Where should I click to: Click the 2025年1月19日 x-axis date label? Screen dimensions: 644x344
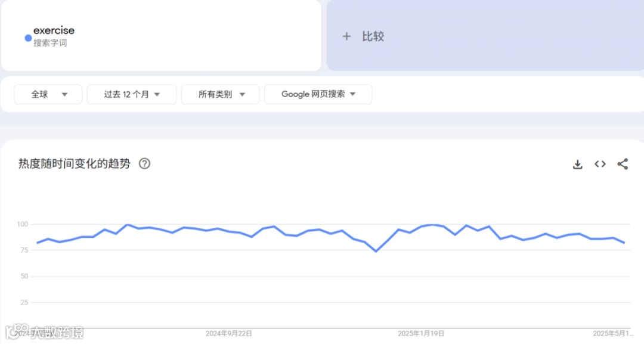pos(421,334)
